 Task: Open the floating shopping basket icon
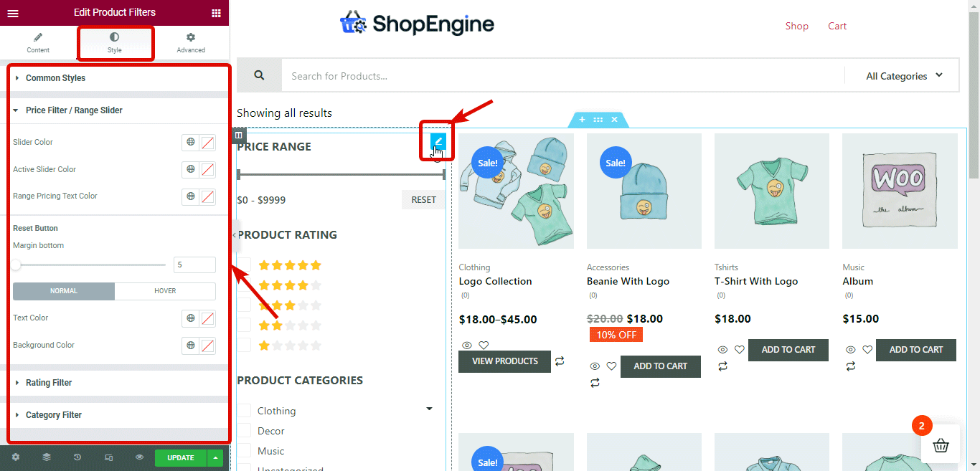pos(941,446)
